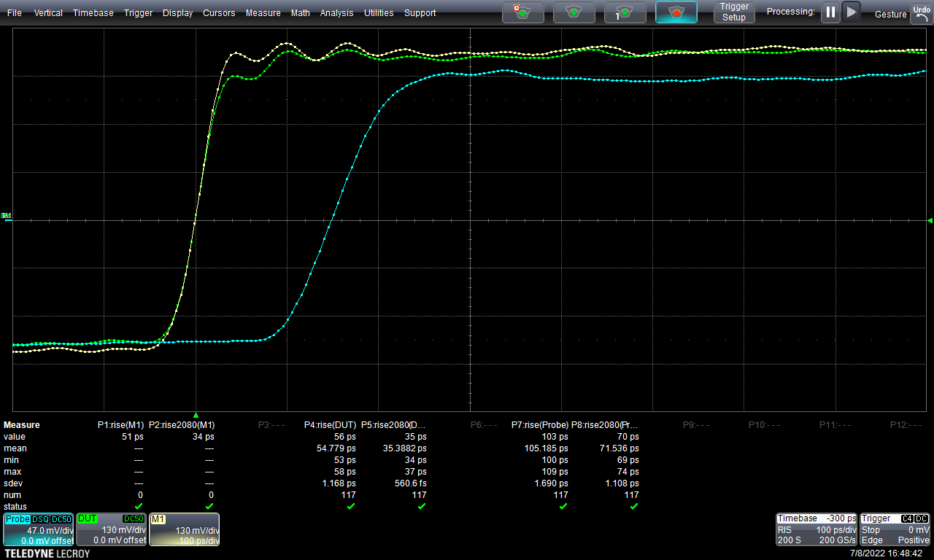
Task: Click the Stop trigger button
Action: [676, 12]
